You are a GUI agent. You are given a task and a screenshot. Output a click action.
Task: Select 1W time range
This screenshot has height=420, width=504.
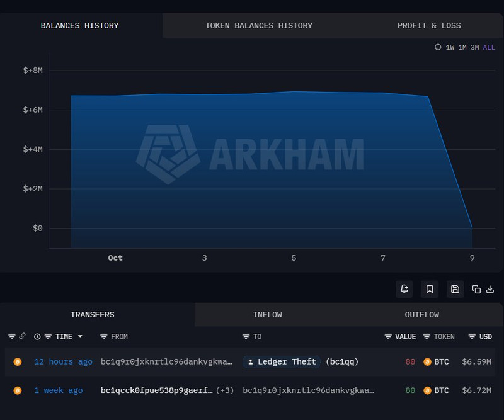[450, 48]
